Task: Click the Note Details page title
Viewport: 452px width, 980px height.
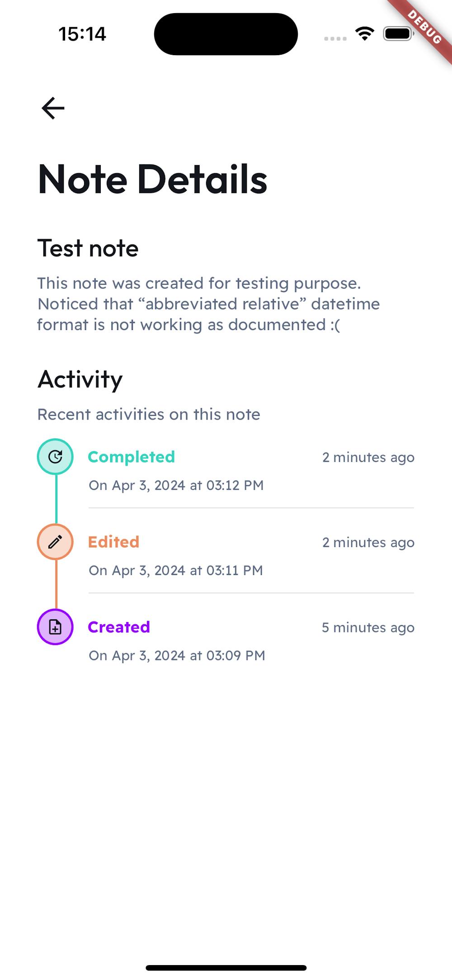Action: [153, 179]
